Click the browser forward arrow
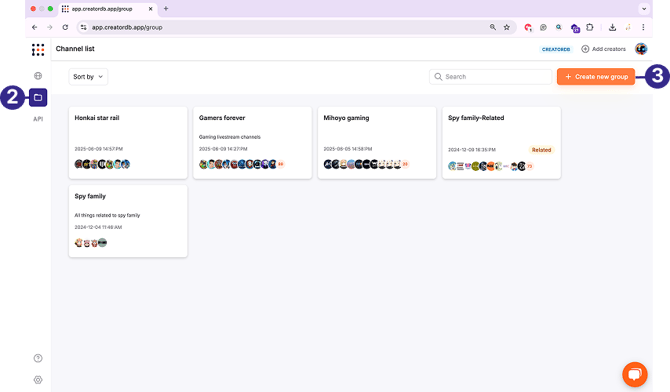The height and width of the screenshot is (392, 670). [x=50, y=27]
